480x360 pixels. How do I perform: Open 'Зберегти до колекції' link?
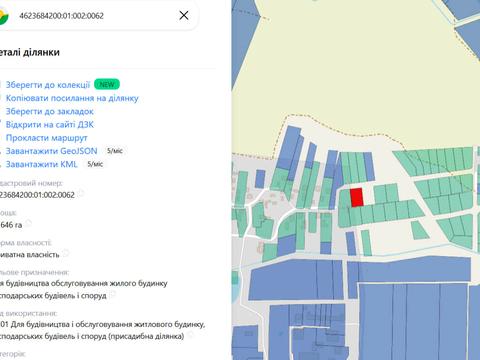[x=48, y=85]
